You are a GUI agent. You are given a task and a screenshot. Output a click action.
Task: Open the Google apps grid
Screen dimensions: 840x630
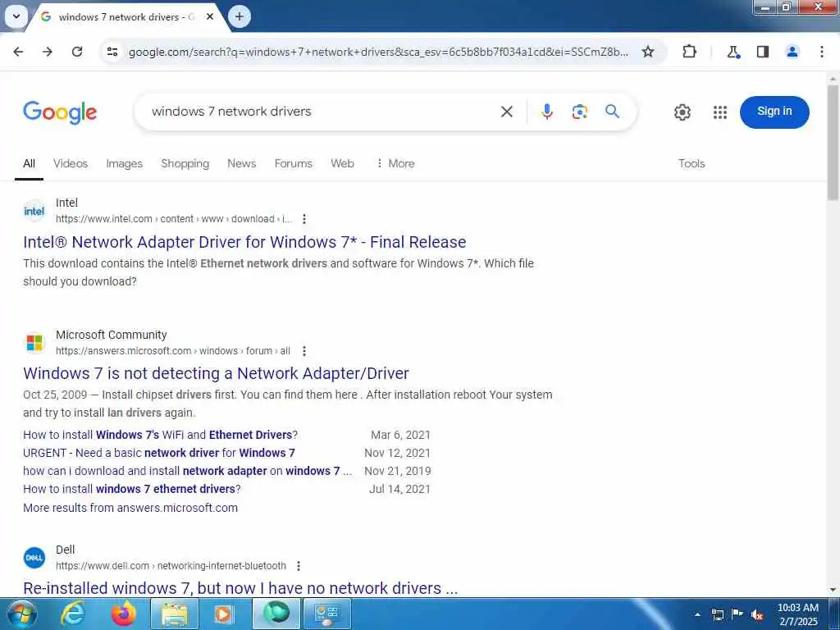click(720, 112)
